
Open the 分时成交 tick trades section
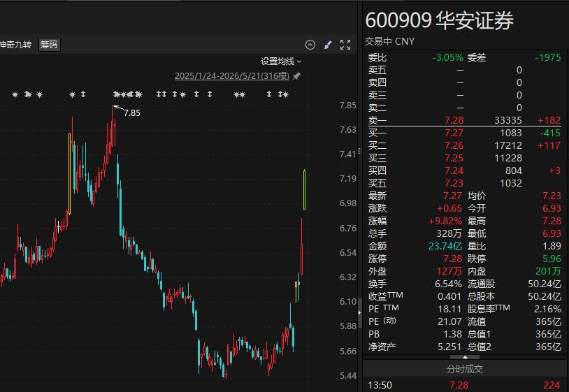pyautogui.click(x=465, y=369)
